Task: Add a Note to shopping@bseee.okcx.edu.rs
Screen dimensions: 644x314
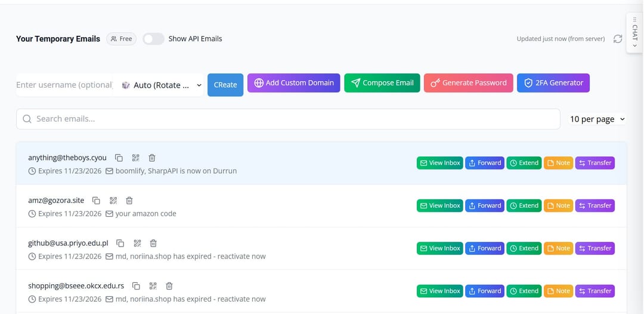Action: click(x=558, y=291)
